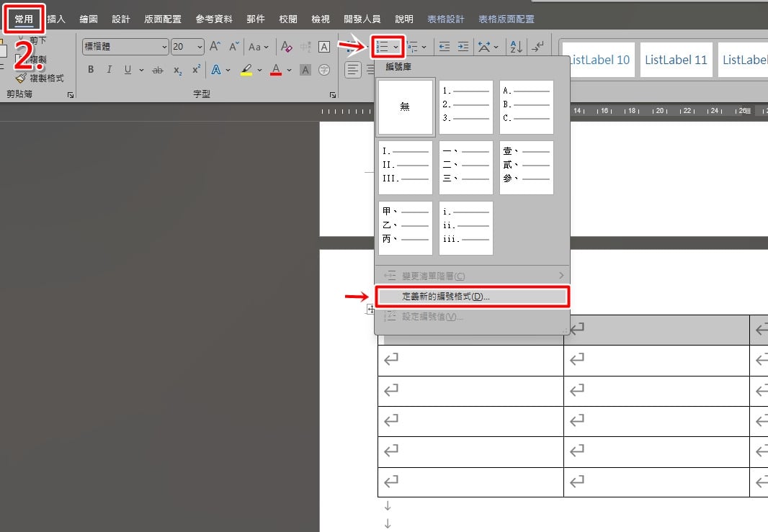Clear all formatting with the eraser icon
This screenshot has height=532, width=768.
tap(287, 47)
